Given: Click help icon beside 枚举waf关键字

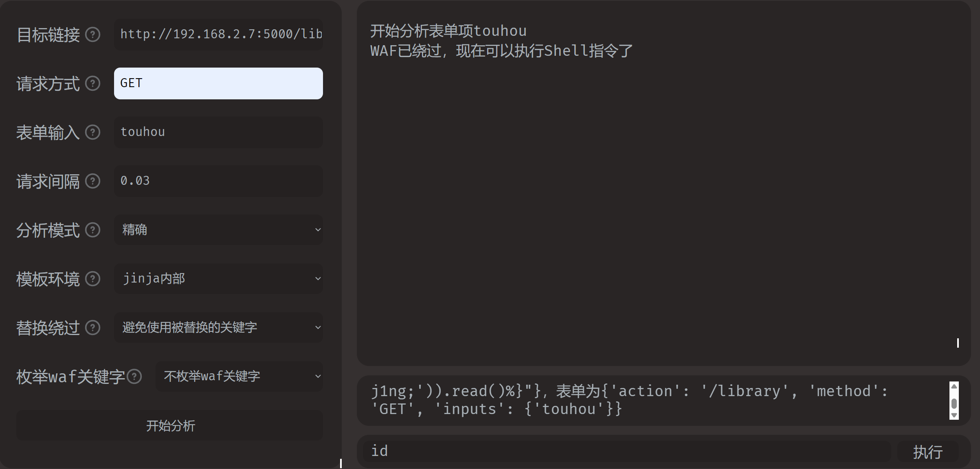Looking at the screenshot, I should 134,377.
